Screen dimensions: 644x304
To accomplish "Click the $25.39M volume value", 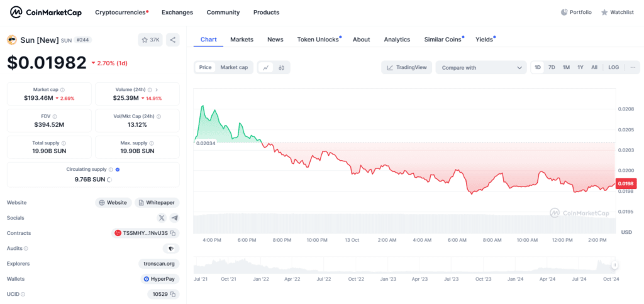I will pyautogui.click(x=126, y=98).
